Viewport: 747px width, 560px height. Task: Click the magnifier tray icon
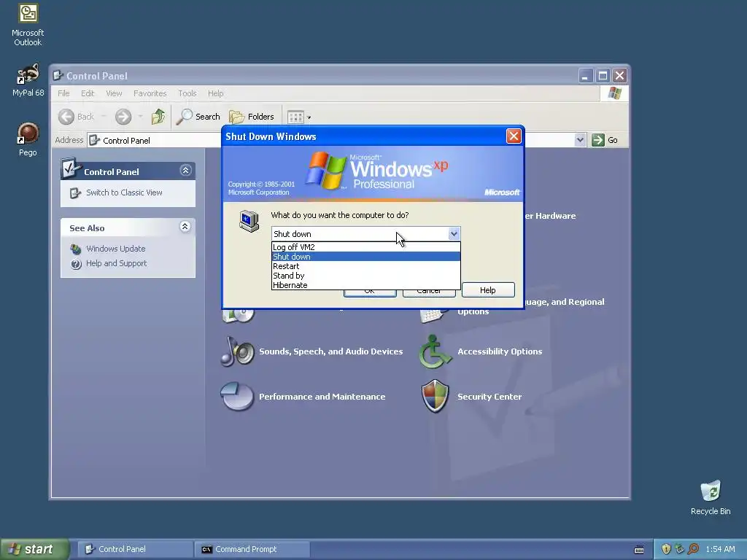point(693,549)
